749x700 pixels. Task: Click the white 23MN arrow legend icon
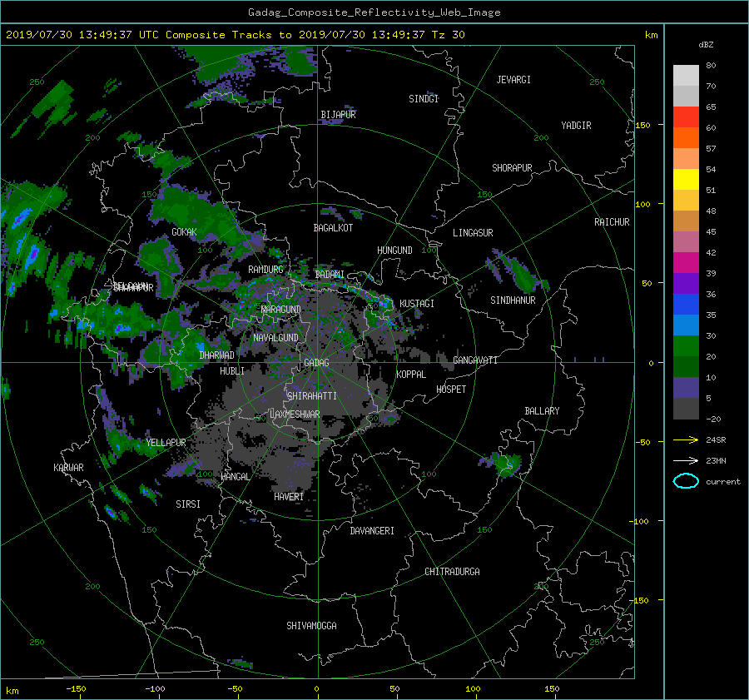[x=686, y=460]
